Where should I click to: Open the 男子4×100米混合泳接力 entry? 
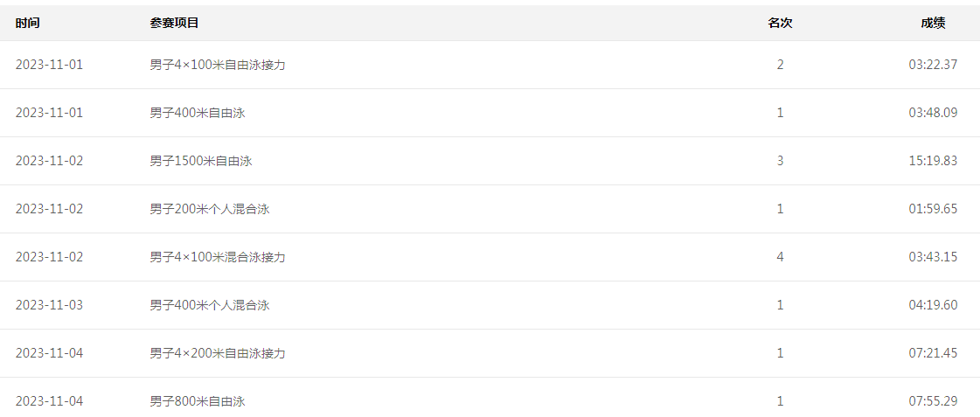(218, 257)
